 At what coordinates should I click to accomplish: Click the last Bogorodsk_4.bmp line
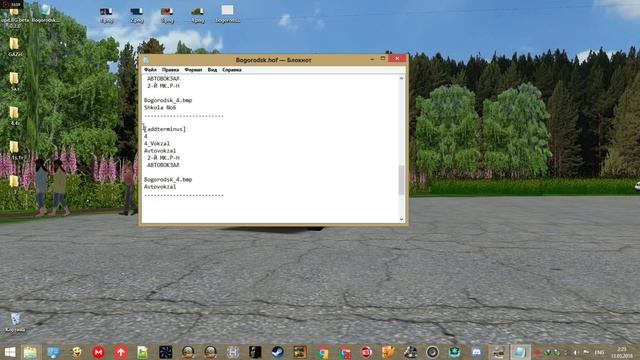[168, 179]
